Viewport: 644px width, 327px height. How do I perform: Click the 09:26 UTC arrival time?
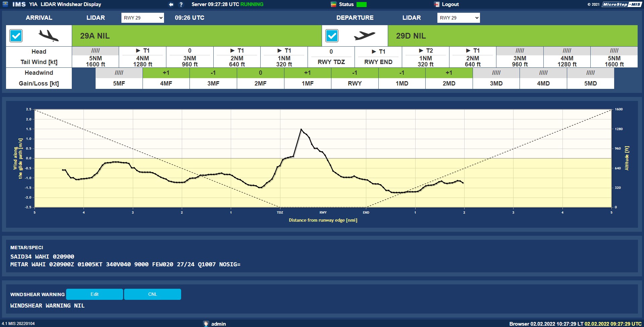[x=190, y=18]
